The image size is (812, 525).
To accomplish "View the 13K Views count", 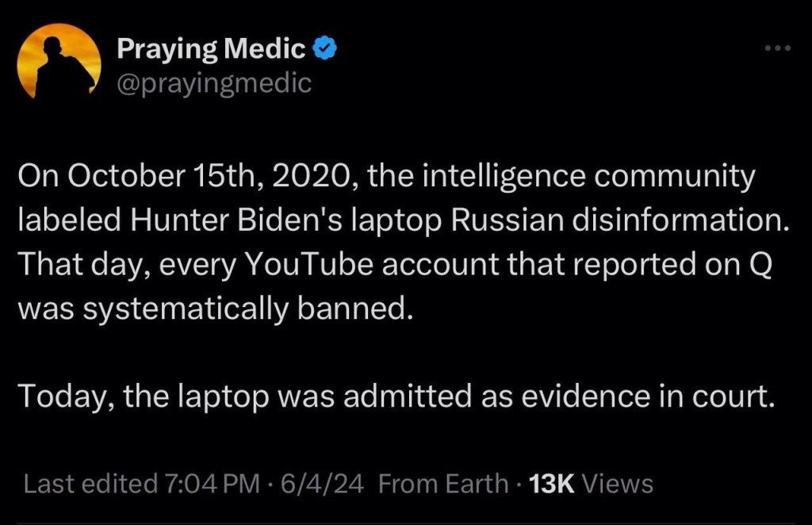I will pyautogui.click(x=590, y=483).
